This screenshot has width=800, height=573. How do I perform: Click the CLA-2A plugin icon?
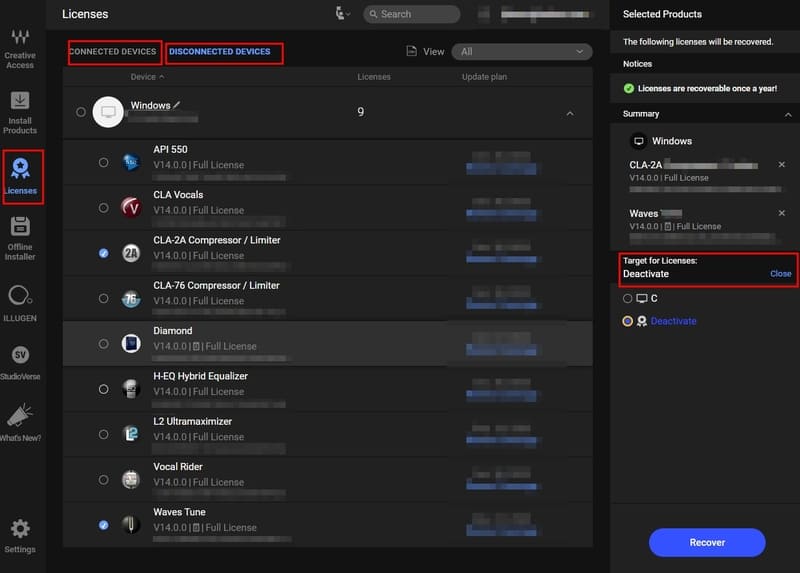pyautogui.click(x=131, y=253)
